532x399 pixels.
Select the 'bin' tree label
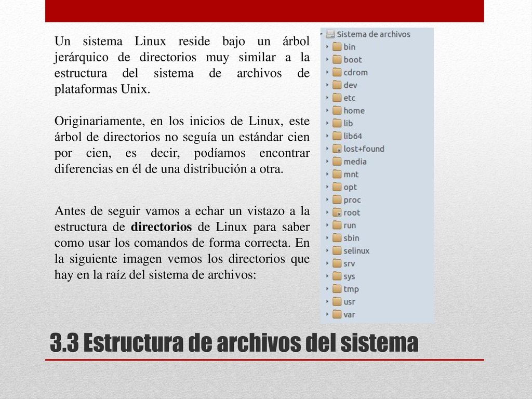350,47
